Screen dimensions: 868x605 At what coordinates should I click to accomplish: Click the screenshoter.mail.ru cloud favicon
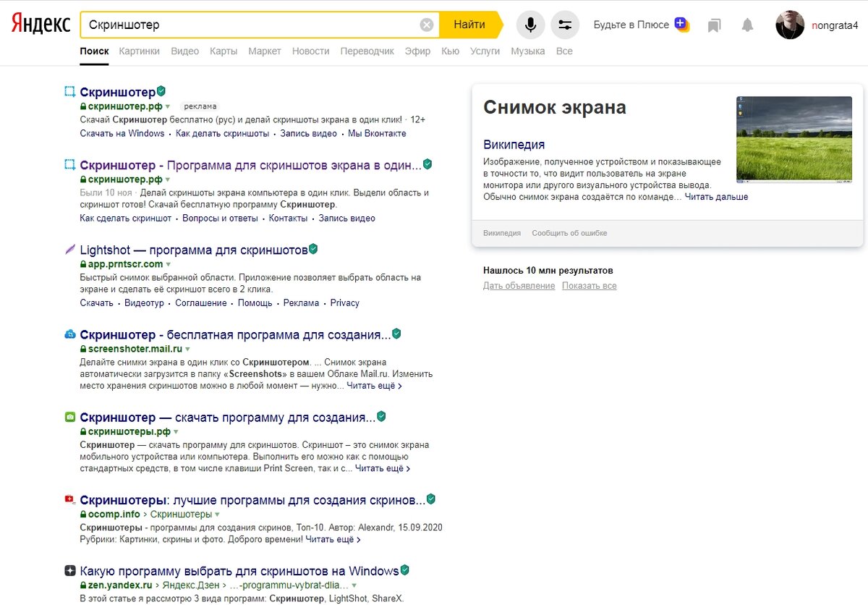click(69, 334)
